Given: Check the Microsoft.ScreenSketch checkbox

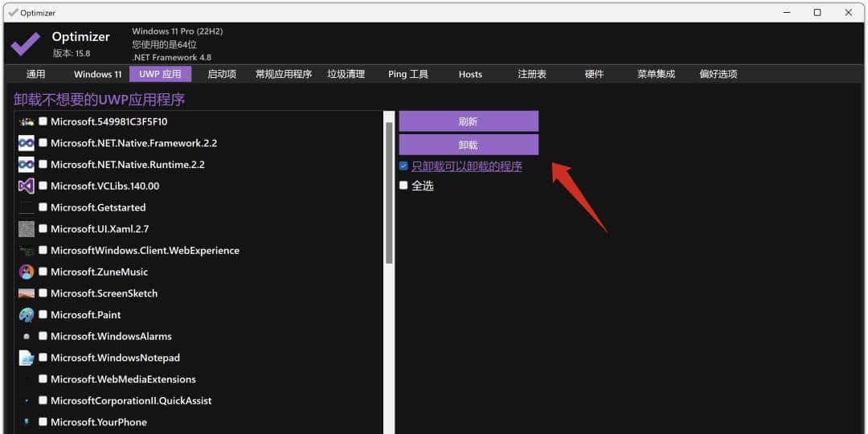Looking at the screenshot, I should coord(43,293).
